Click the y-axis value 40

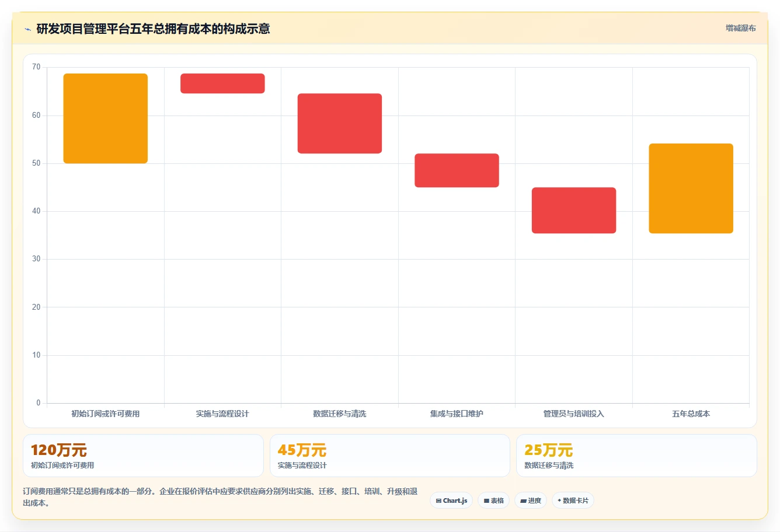(x=36, y=211)
